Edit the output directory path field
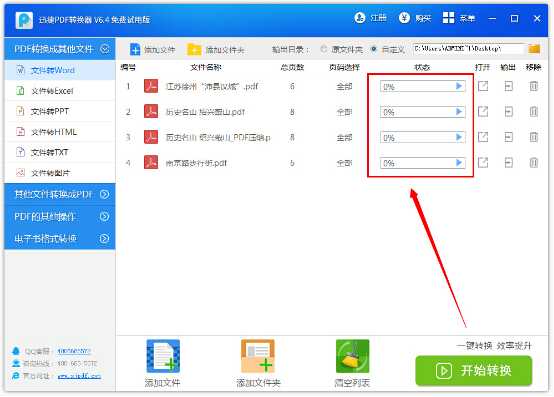554x397 pixels. click(468, 49)
